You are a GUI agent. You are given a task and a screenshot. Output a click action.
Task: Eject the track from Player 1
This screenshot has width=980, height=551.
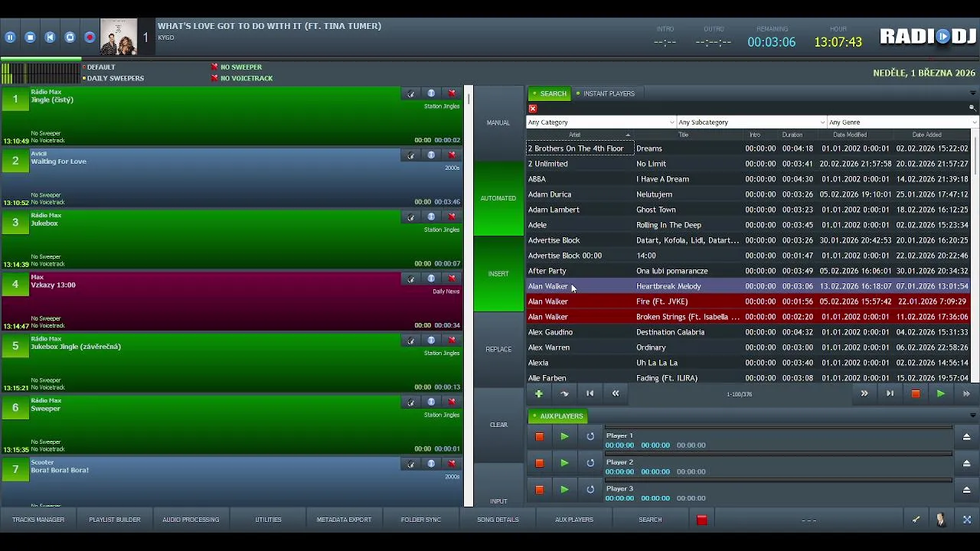tap(966, 436)
